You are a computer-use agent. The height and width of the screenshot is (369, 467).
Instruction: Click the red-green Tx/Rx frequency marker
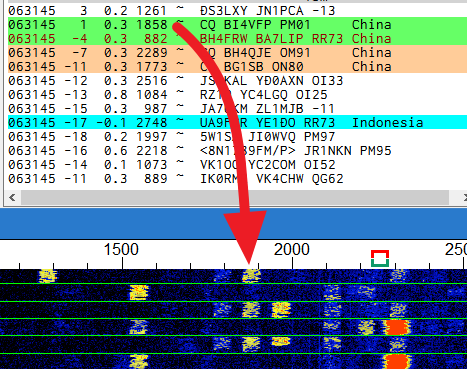(x=380, y=259)
